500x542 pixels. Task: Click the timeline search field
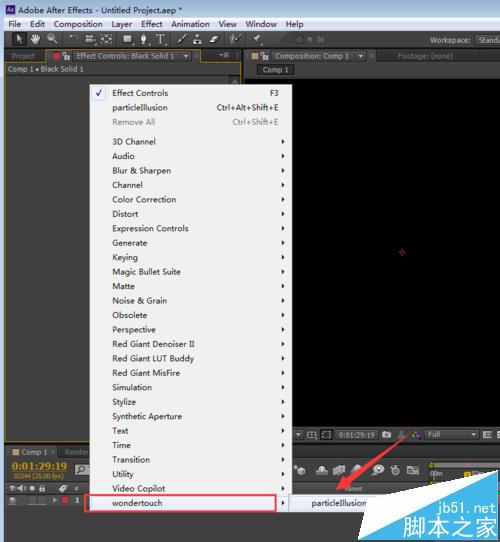[x=83, y=469]
